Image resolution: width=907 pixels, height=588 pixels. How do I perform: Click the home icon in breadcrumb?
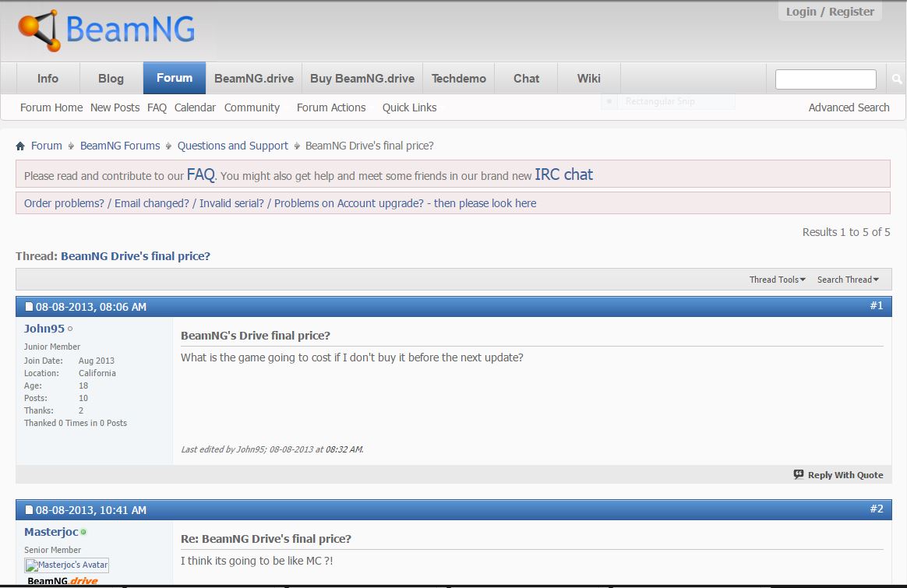click(x=20, y=146)
